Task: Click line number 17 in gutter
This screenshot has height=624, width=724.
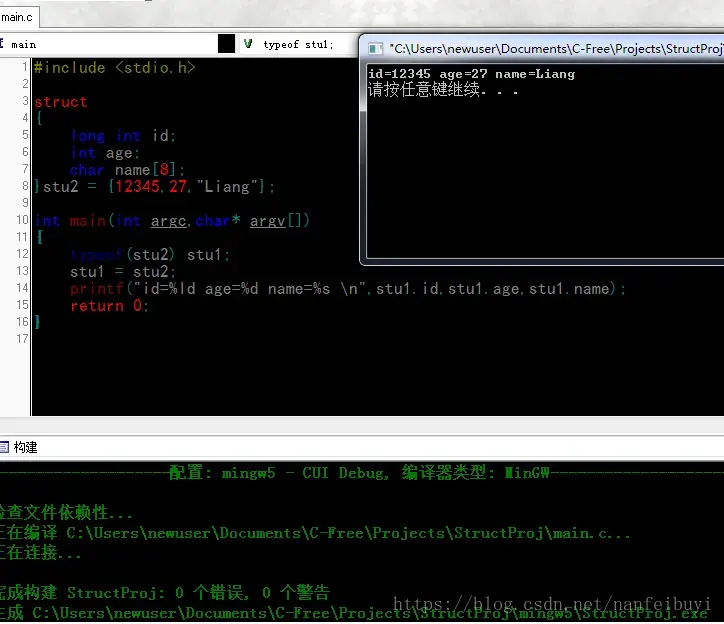Action: pos(22,339)
